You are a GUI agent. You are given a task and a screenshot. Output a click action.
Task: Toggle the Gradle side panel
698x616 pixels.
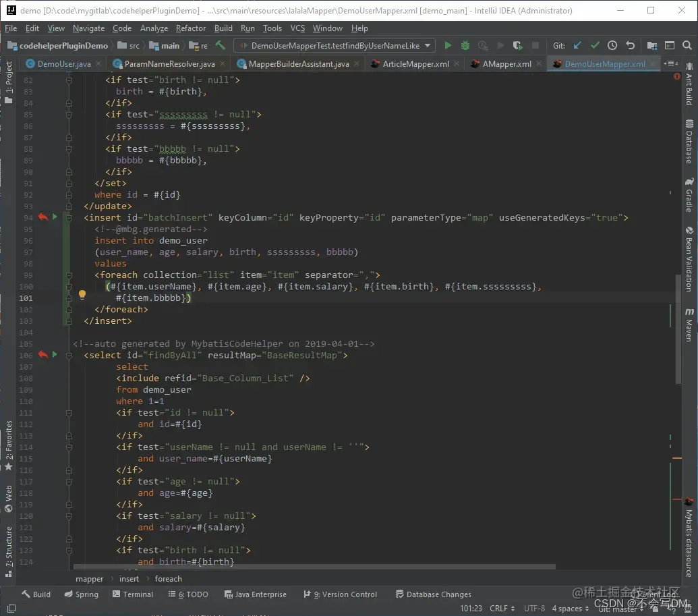(689, 195)
